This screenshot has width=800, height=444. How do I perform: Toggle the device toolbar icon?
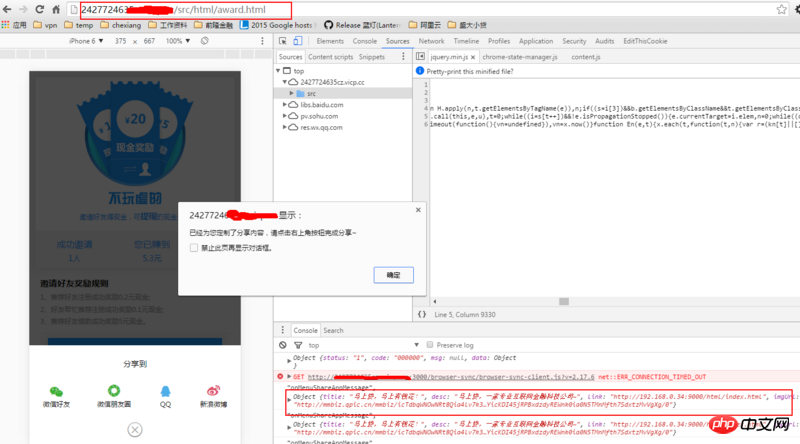click(297, 41)
